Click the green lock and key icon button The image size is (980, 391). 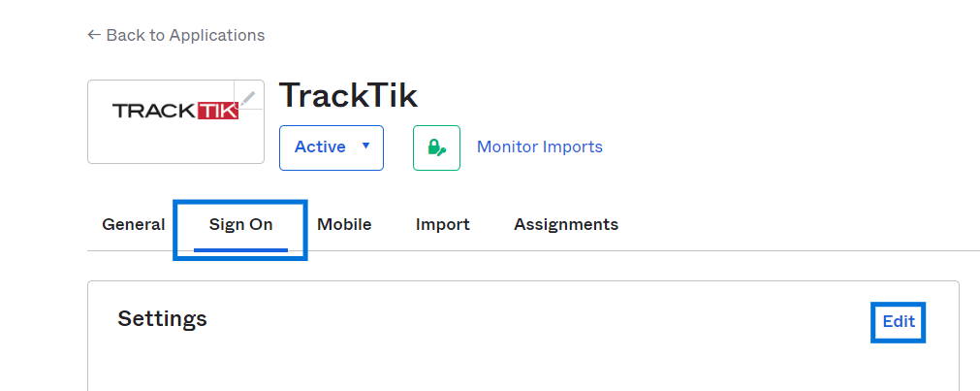pyautogui.click(x=436, y=147)
